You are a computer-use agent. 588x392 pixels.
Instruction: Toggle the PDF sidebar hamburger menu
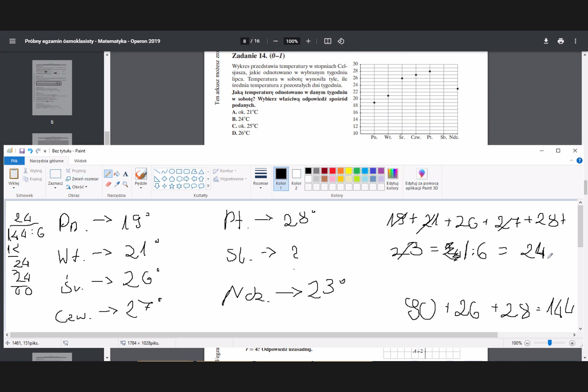(x=12, y=41)
